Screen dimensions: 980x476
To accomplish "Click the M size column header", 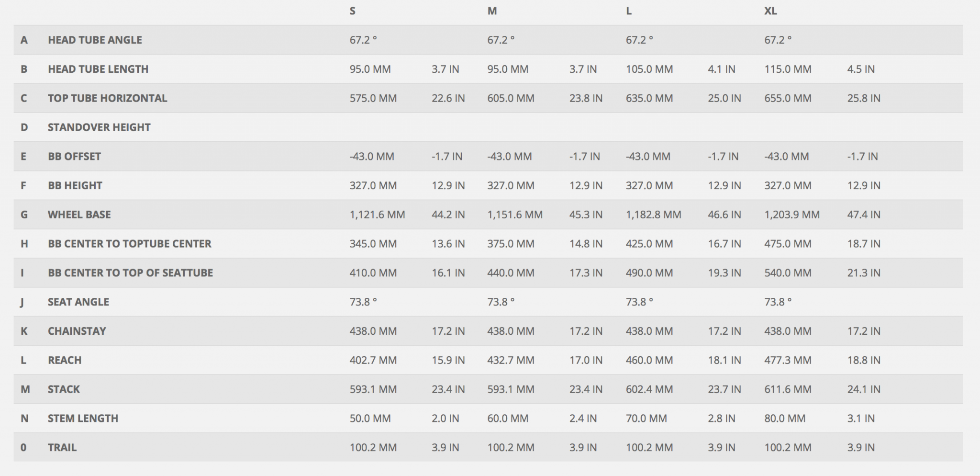I will (x=492, y=11).
